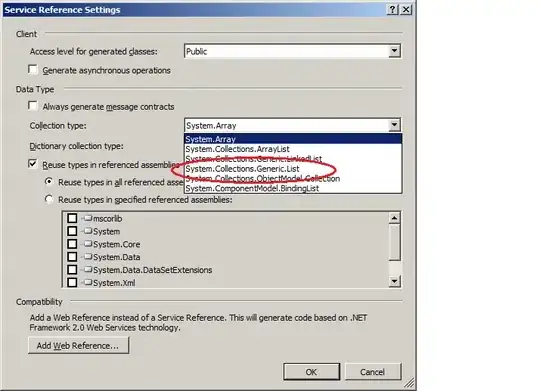Confirm settings with the OK button
The height and width of the screenshot is (391, 540).
click(311, 372)
